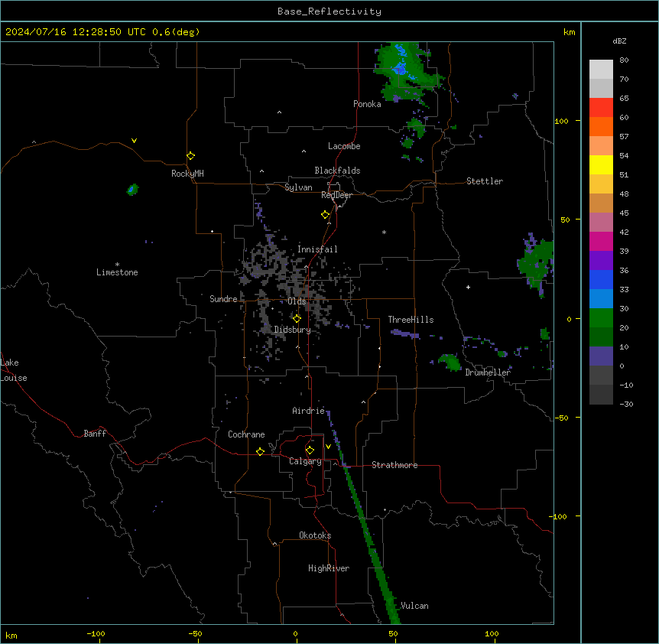
Task: Click the Drumheller label
Action: 488,372
